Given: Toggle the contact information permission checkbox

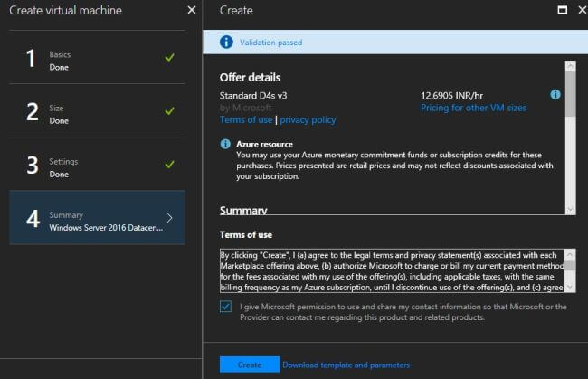Looking at the screenshot, I should point(225,307).
